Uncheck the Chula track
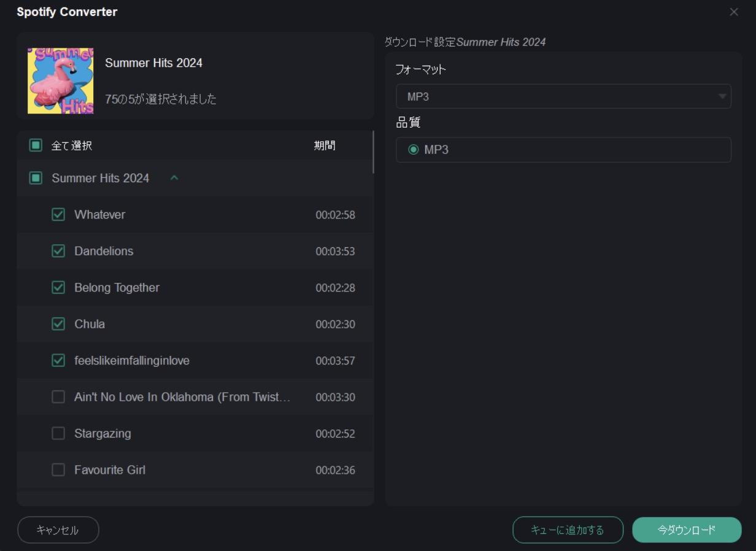 58,324
